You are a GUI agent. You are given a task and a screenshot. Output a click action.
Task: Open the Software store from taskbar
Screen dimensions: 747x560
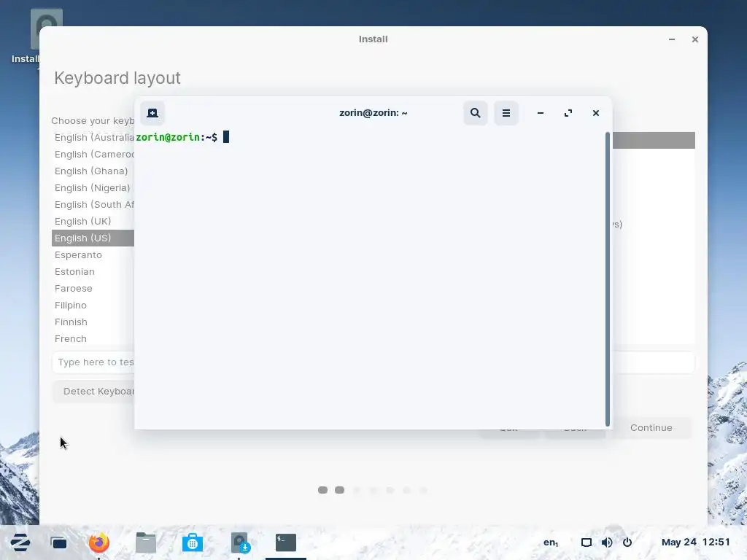[193, 542]
